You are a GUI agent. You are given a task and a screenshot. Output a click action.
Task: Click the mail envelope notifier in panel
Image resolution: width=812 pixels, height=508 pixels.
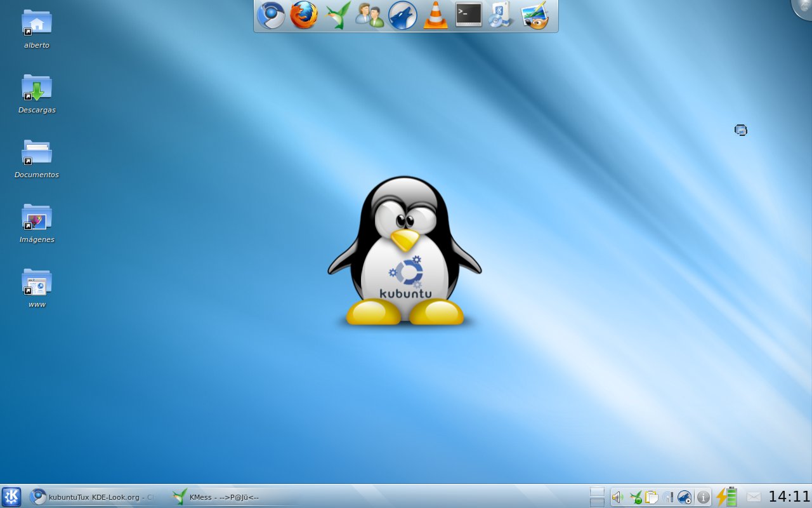pyautogui.click(x=754, y=497)
